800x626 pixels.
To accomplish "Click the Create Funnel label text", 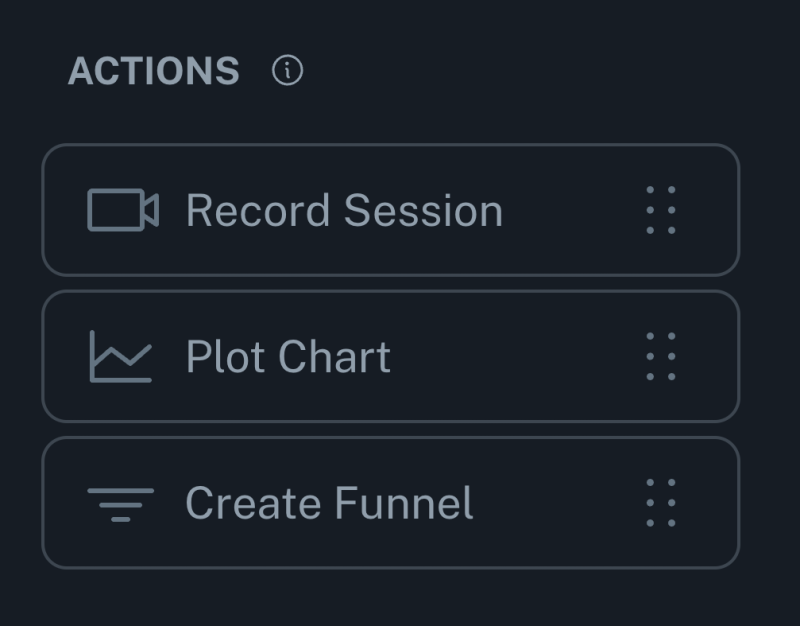I will 328,502.
